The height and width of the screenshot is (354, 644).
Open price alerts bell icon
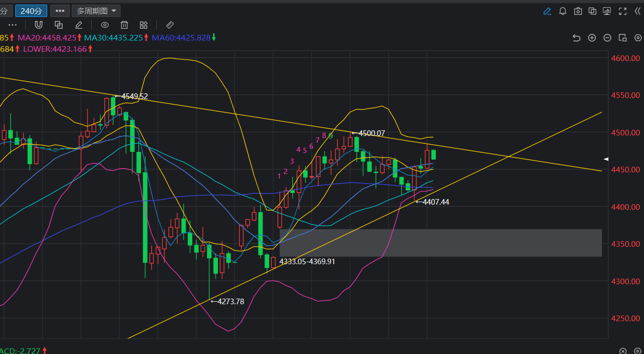tap(562, 11)
